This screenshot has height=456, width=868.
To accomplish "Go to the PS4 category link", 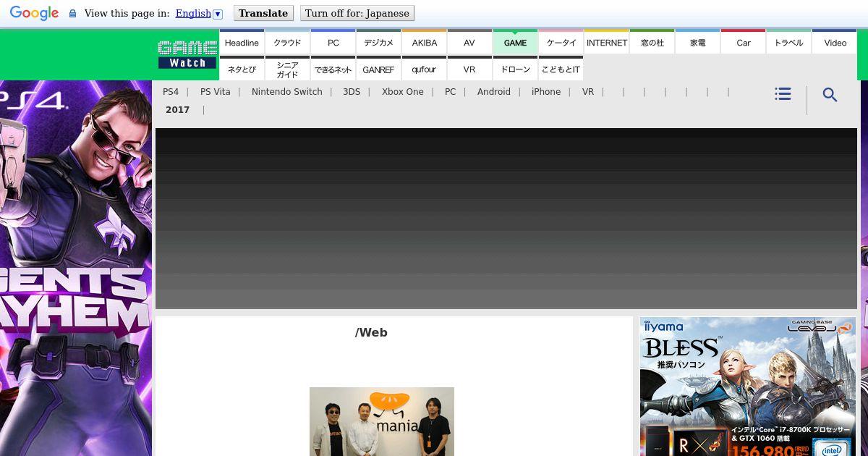I will [x=171, y=92].
